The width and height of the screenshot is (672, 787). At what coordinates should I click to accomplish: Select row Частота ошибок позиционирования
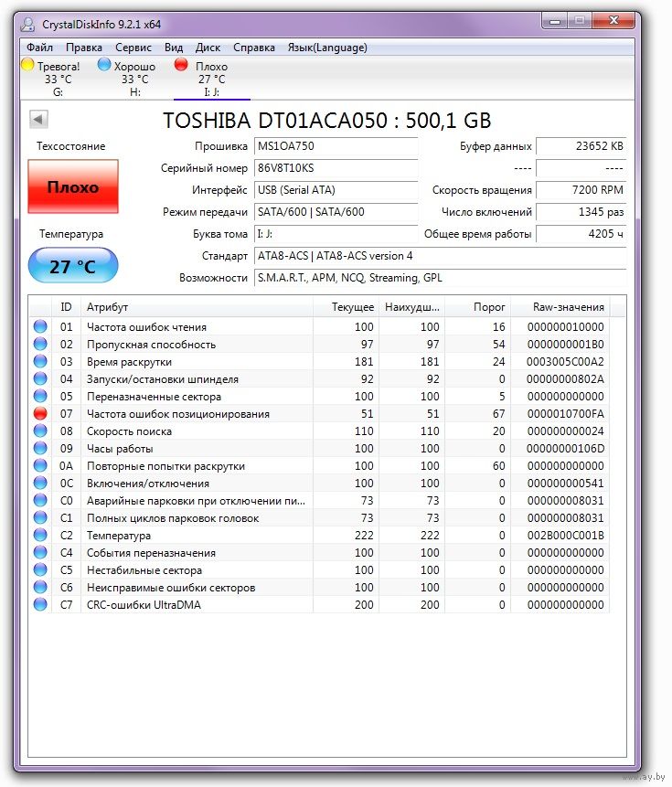coord(319,413)
